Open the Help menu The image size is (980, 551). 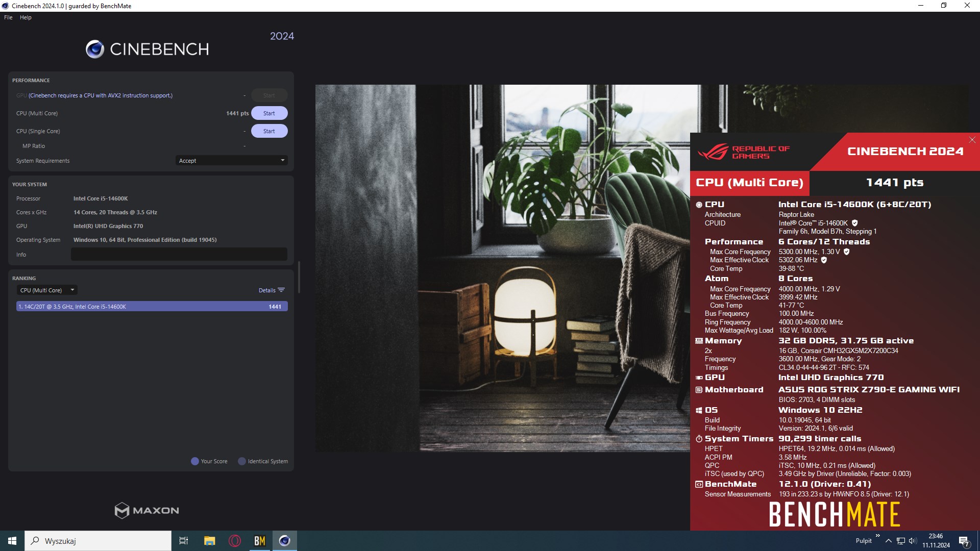(26, 17)
